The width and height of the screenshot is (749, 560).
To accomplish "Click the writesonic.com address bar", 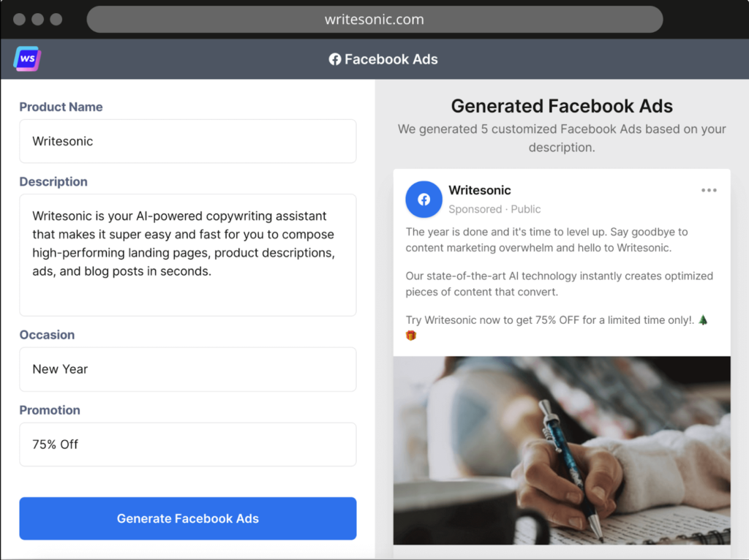I will [x=374, y=20].
